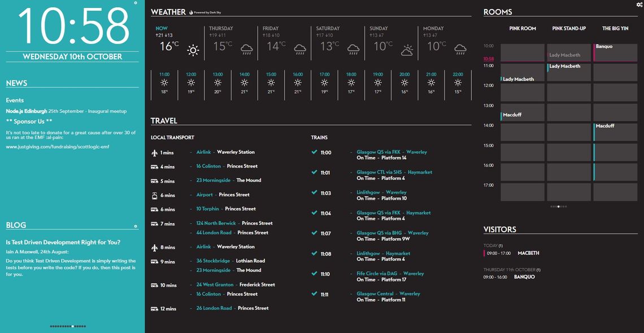The height and width of the screenshot is (333, 644).
Task: Select the active dot in sidebar page indicator
Action: [73, 326]
